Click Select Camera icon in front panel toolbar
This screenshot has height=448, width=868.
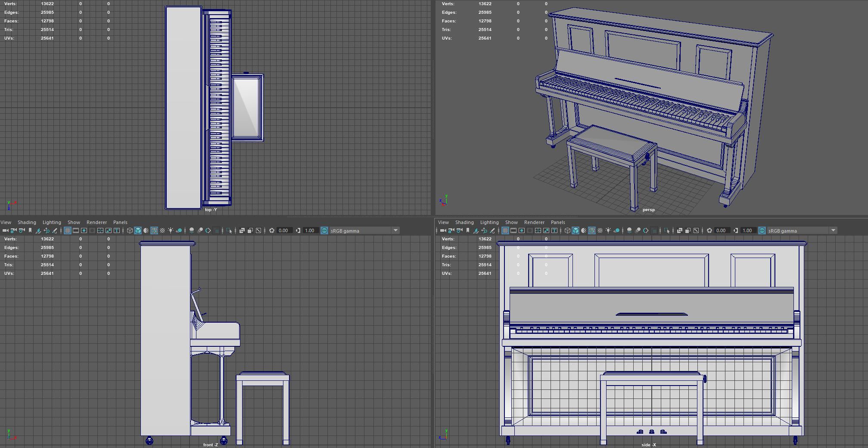[5, 230]
